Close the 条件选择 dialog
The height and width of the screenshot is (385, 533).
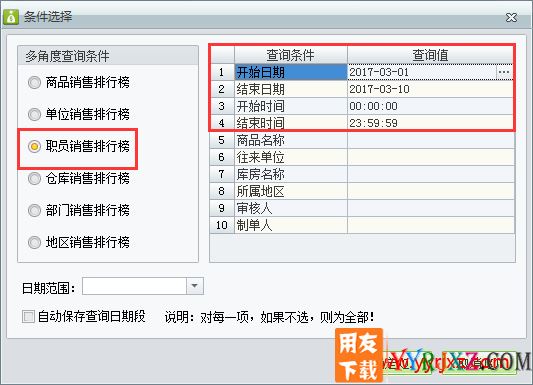tap(511, 17)
